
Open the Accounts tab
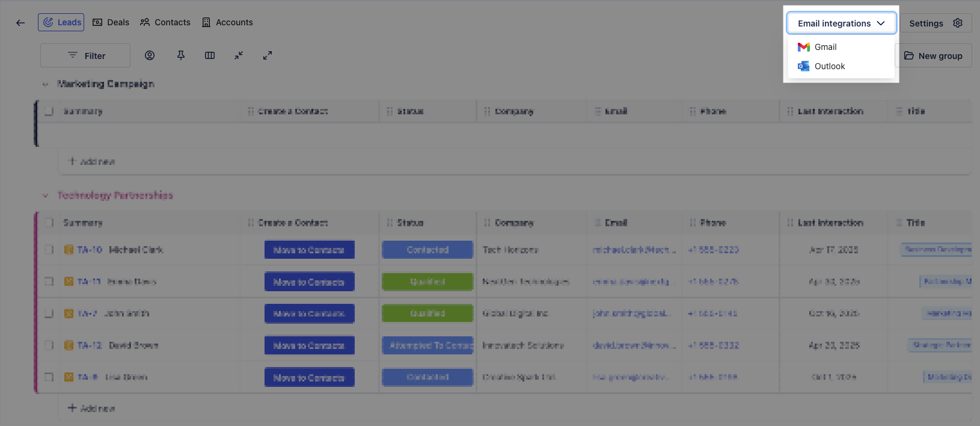[x=227, y=22]
